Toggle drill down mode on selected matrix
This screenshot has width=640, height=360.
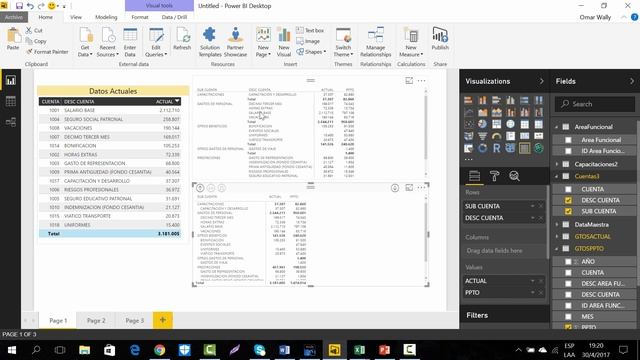click(395, 188)
